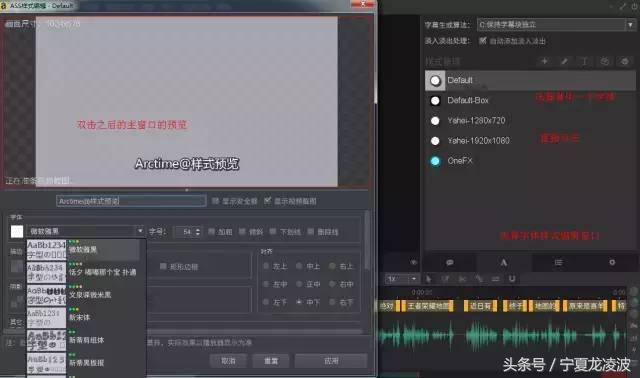Click the text 'T' icon in style toolbar

584,61
